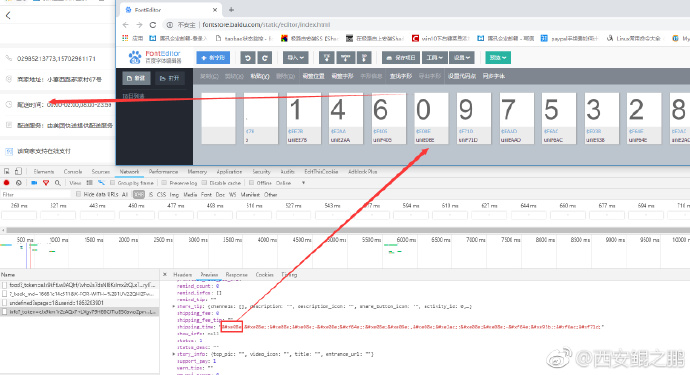Click the 保存项目 save project button
The height and width of the screenshot is (375, 690).
click(401, 58)
